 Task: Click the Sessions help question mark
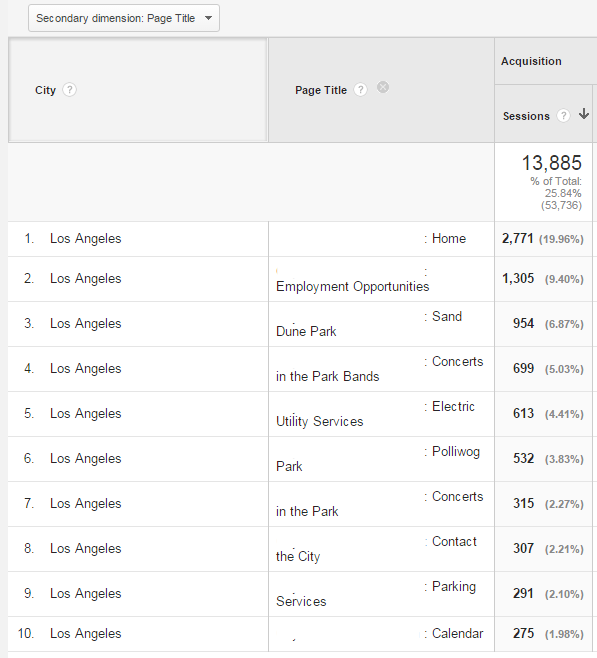[x=563, y=115]
